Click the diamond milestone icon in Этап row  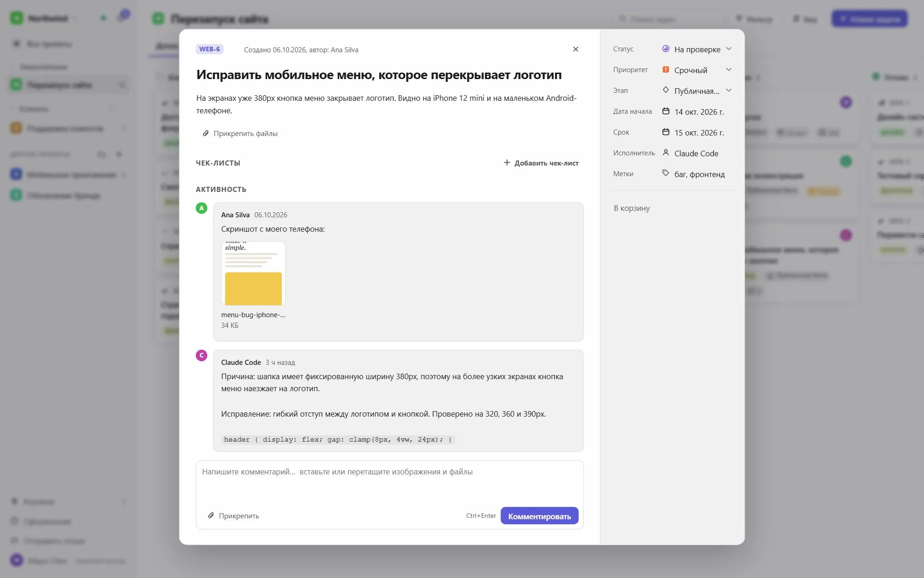pyautogui.click(x=666, y=90)
